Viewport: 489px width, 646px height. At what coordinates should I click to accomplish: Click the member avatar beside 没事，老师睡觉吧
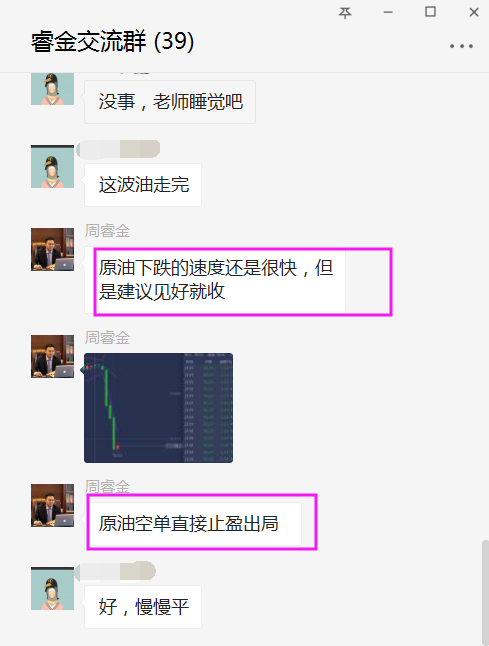pyautogui.click(x=52, y=89)
